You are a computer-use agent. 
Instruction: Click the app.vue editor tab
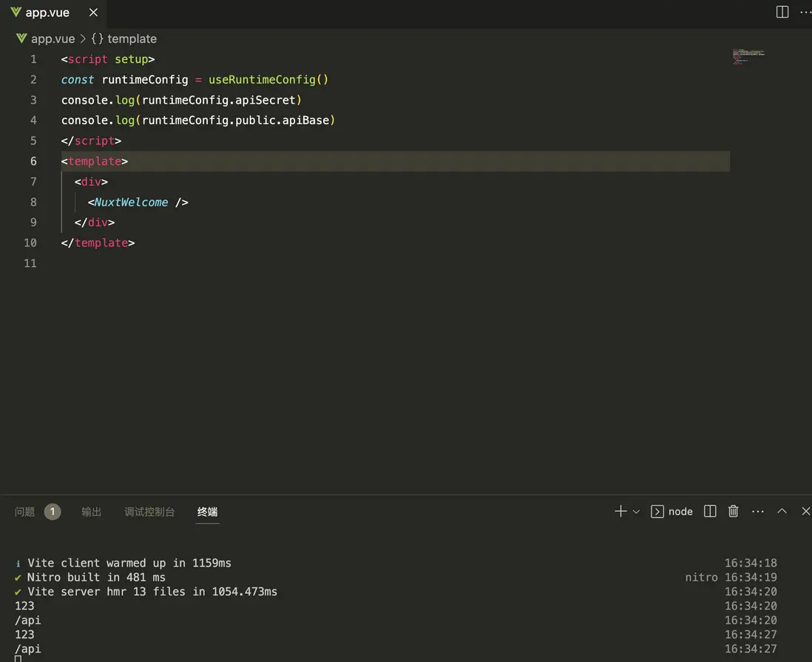47,13
